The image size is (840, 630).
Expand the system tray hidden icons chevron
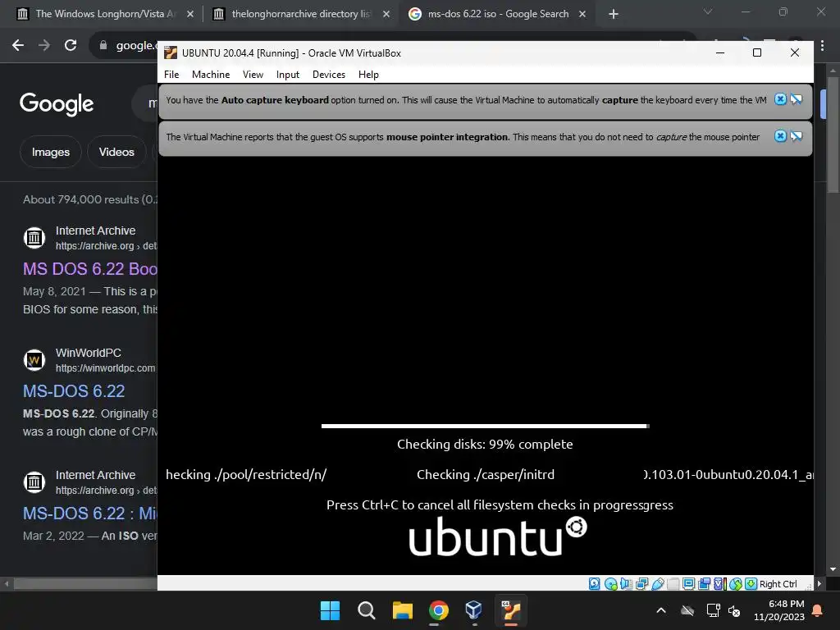click(661, 610)
